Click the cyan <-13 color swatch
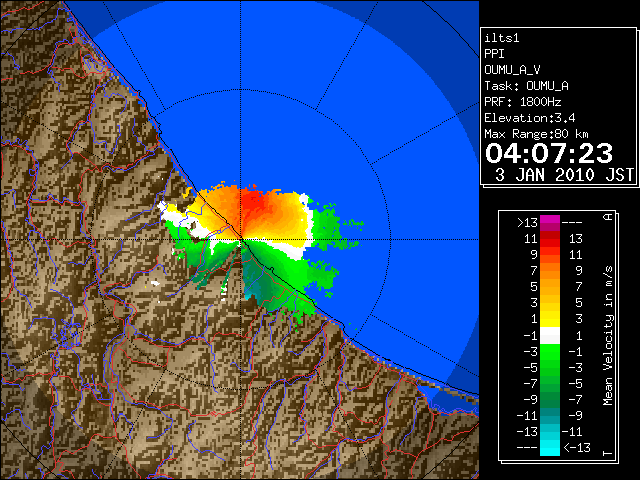This screenshot has height=480, width=640. [550, 447]
